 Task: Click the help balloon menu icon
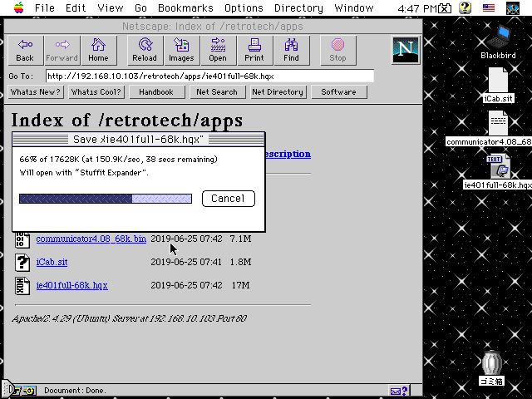point(465,7)
